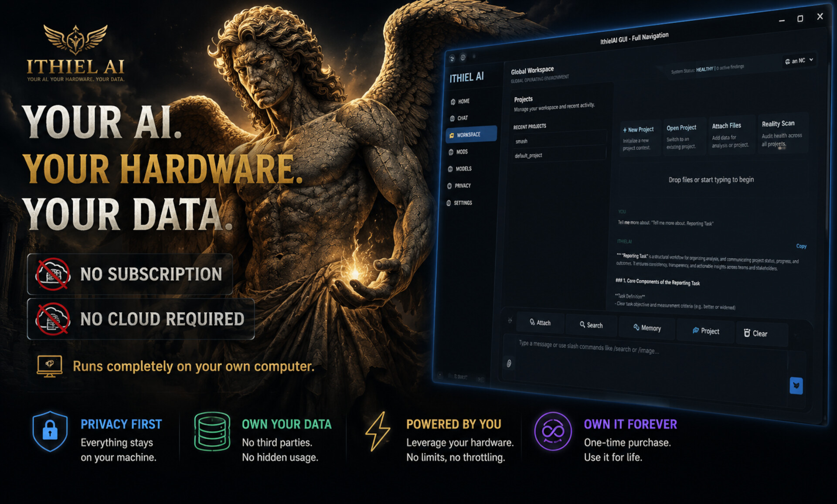
Task: Click the paperclip icon beside the message box
Action: pyautogui.click(x=509, y=363)
